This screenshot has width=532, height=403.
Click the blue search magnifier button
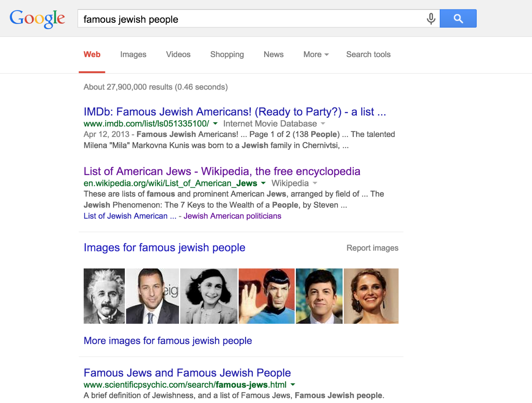[x=458, y=19]
